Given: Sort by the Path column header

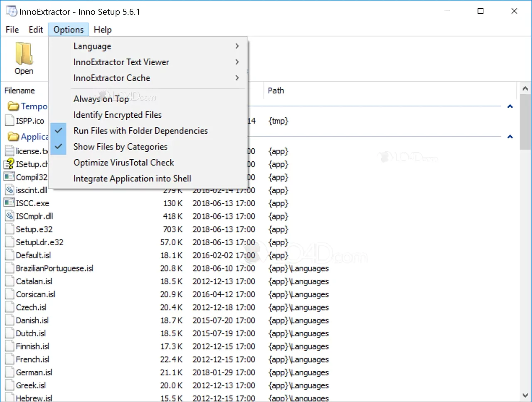Looking at the screenshot, I should pos(276,91).
